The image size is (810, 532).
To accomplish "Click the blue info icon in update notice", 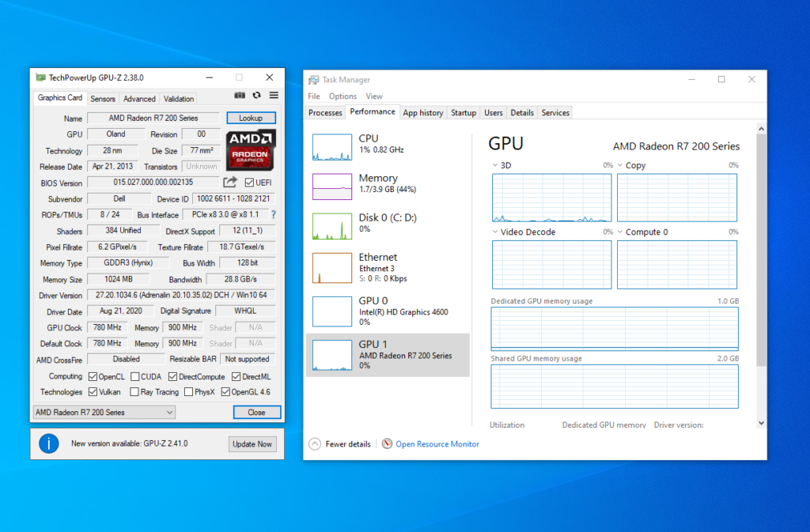I will 49,443.
